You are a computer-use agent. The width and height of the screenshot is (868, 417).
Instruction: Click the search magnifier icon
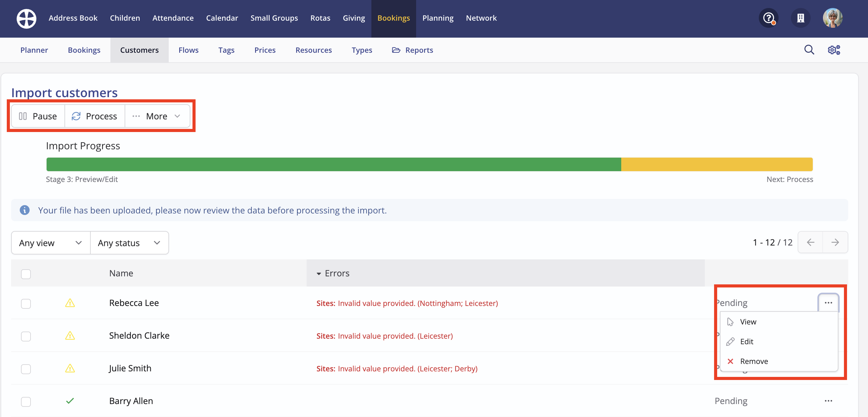coord(809,50)
